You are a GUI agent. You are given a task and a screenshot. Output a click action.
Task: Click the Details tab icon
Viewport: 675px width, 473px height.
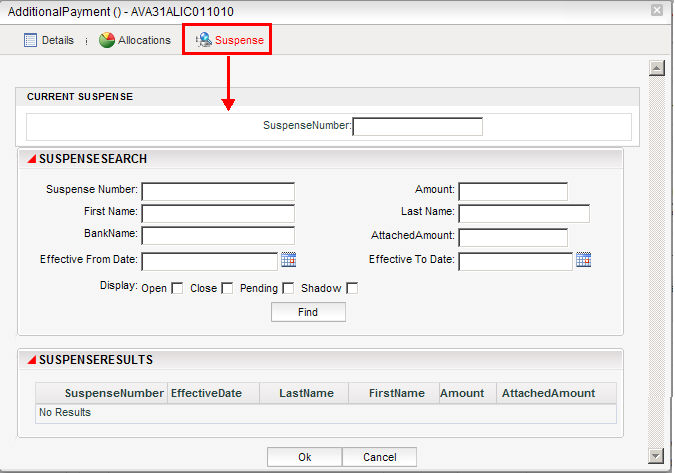pos(30,40)
